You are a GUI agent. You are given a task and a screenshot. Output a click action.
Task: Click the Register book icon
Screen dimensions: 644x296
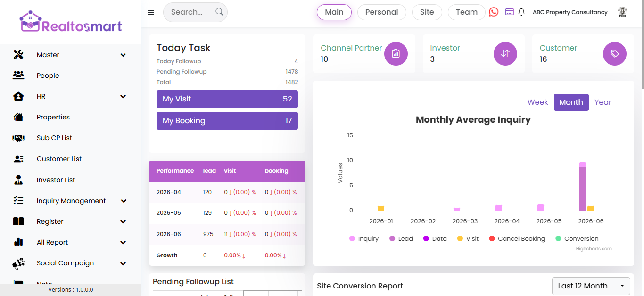pos(18,221)
